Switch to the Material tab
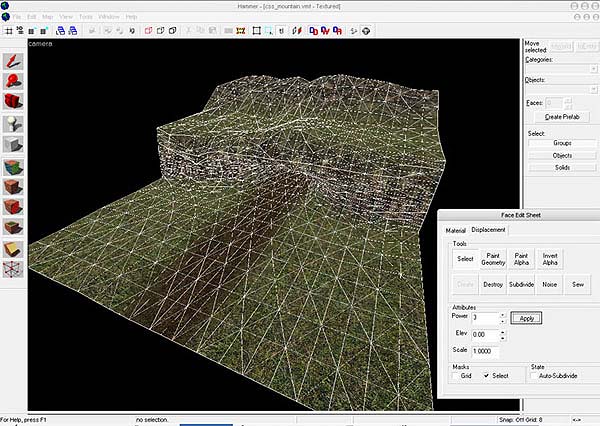 [456, 230]
